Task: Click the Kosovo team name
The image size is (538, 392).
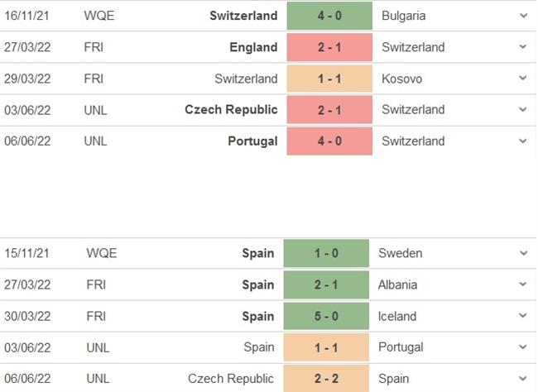Action: (402, 79)
